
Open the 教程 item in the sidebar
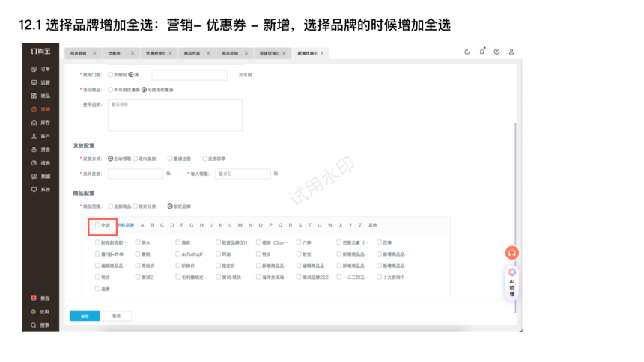point(40,298)
